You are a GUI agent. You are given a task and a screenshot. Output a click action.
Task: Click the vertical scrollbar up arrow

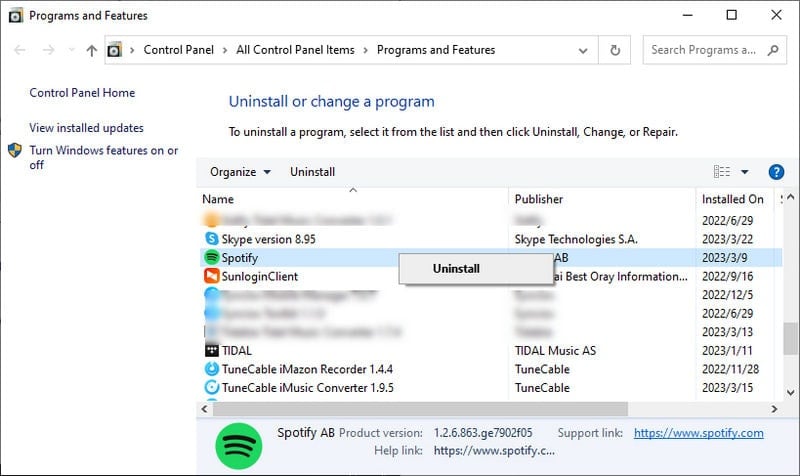pos(790,197)
